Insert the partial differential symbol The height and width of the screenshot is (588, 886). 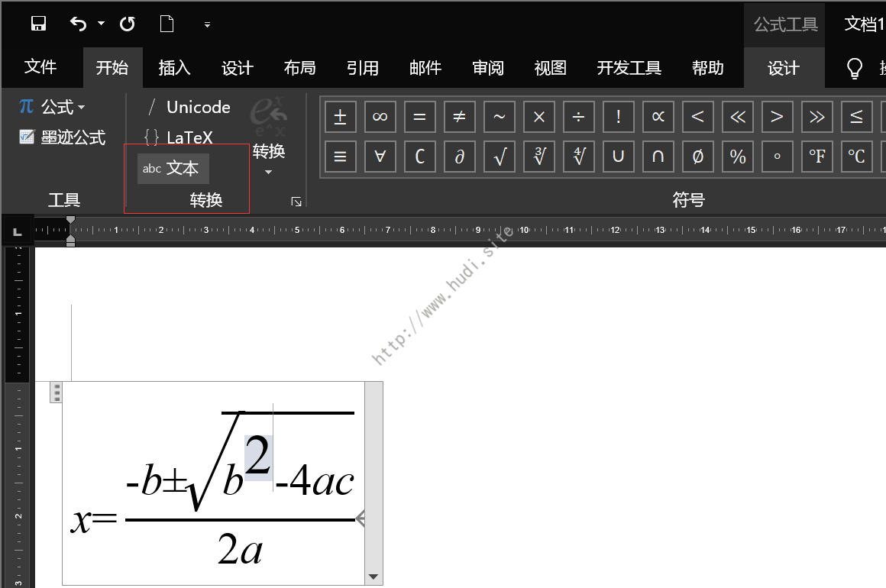click(x=459, y=157)
